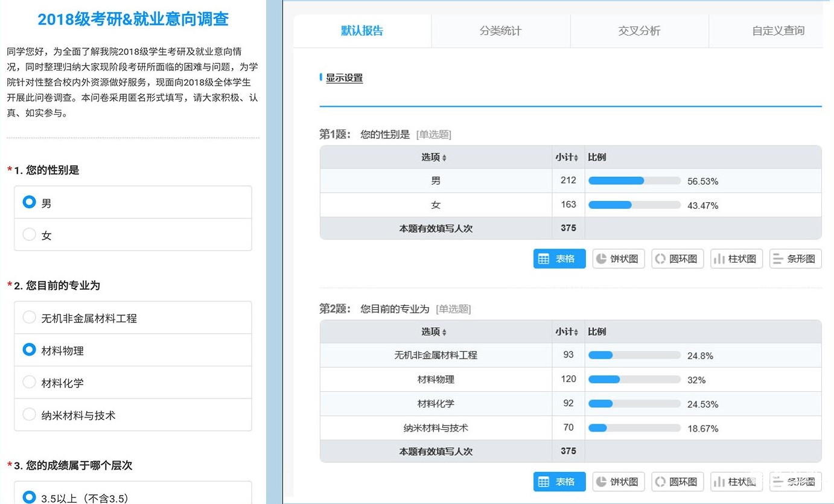This screenshot has width=834, height=504.
Task: Open the 显示设置 link
Action: click(344, 78)
